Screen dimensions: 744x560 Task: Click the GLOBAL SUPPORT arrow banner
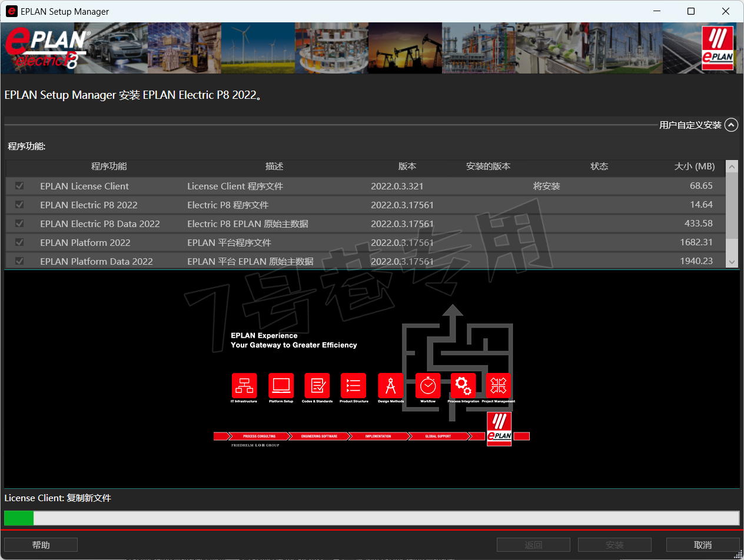tap(439, 436)
